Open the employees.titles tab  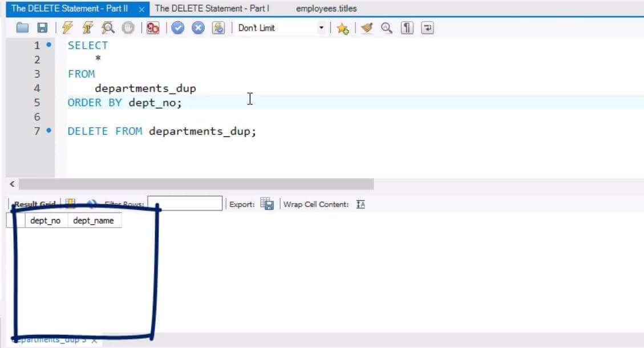click(x=326, y=9)
